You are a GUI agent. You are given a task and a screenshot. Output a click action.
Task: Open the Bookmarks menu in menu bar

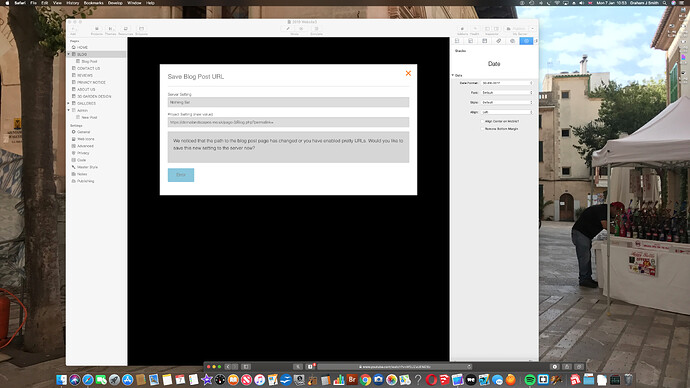(93, 3)
